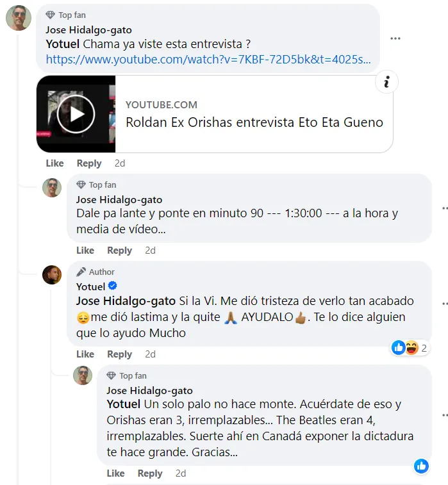
Task: Click Yotuel's blue verified badge
Action: (113, 286)
